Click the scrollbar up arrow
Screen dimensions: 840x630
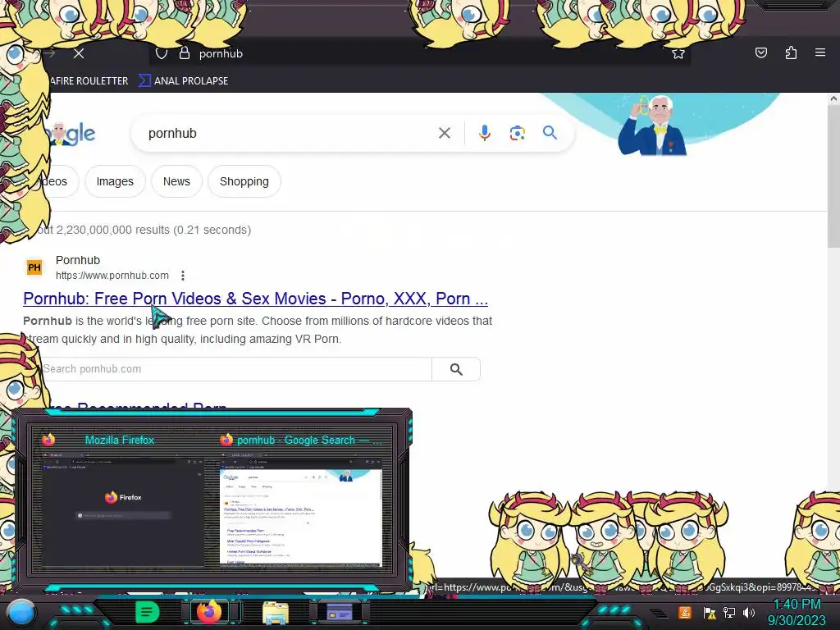tap(833, 98)
